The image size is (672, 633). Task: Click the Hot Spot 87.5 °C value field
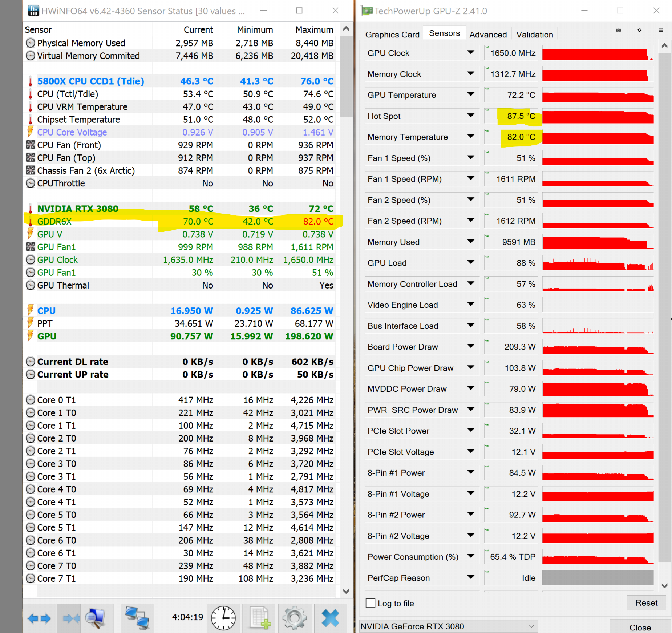[x=512, y=116]
